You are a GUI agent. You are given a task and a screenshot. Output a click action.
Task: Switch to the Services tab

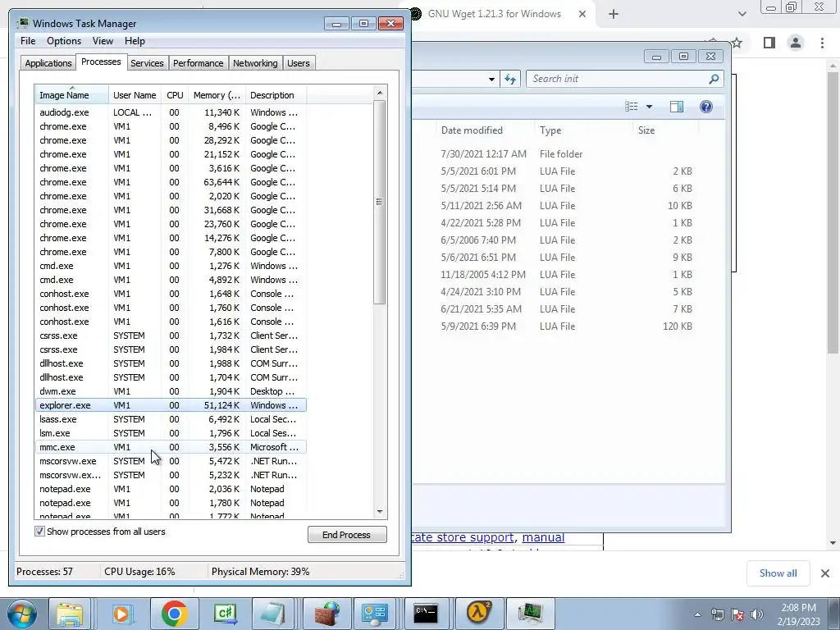(x=147, y=63)
